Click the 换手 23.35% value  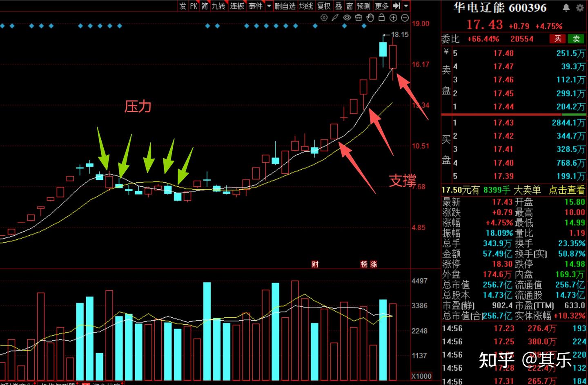coord(572,243)
